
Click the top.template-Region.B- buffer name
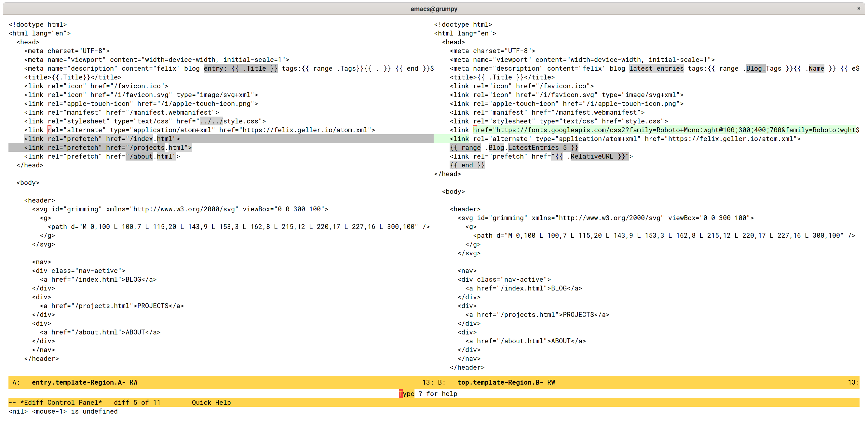(x=500, y=382)
